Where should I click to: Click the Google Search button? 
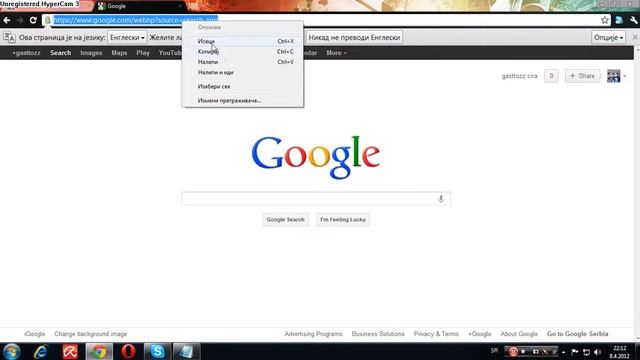(285, 220)
